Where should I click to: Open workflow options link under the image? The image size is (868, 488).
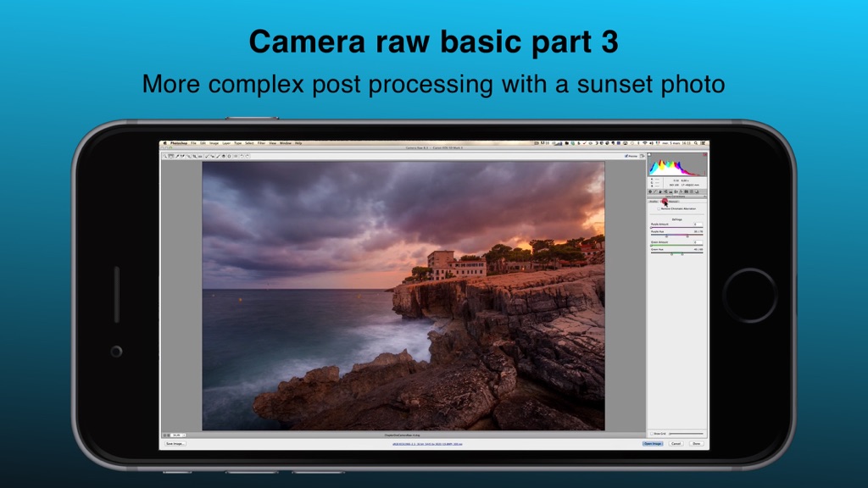tap(427, 444)
